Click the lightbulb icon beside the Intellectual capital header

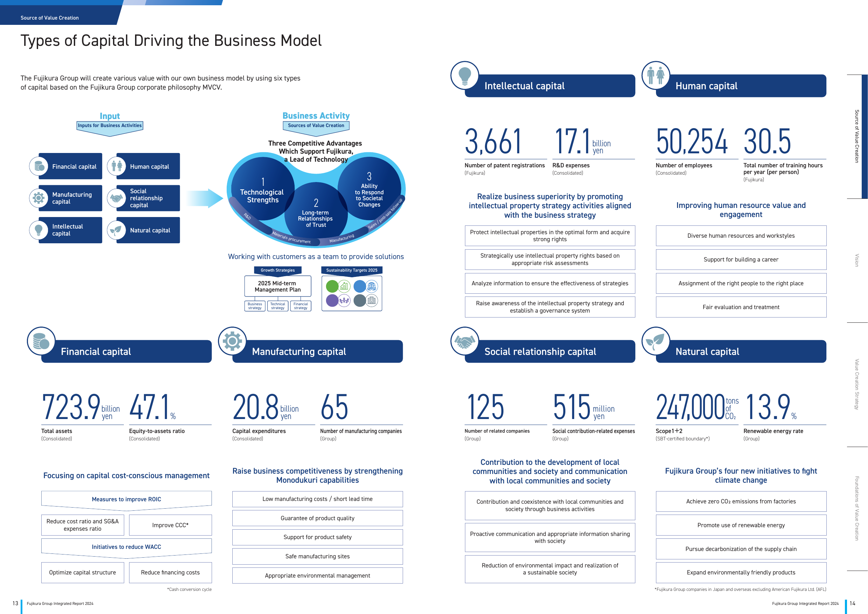pyautogui.click(x=465, y=75)
